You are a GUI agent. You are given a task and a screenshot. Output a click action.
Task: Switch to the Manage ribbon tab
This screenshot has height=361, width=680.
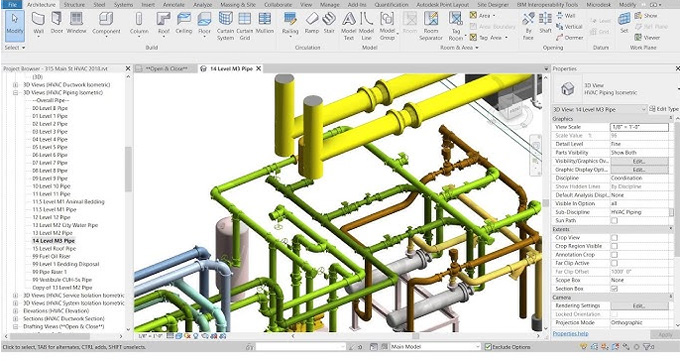[x=329, y=4]
